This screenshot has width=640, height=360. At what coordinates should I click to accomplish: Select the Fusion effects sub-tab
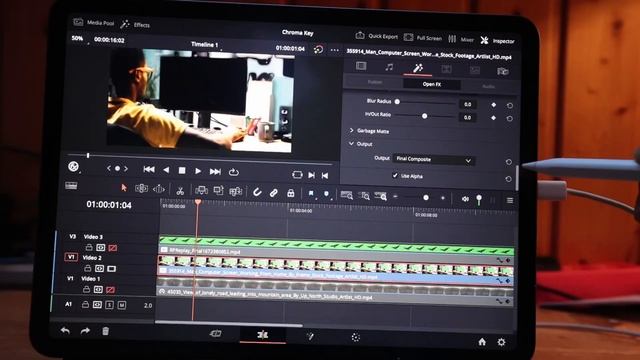375,82
